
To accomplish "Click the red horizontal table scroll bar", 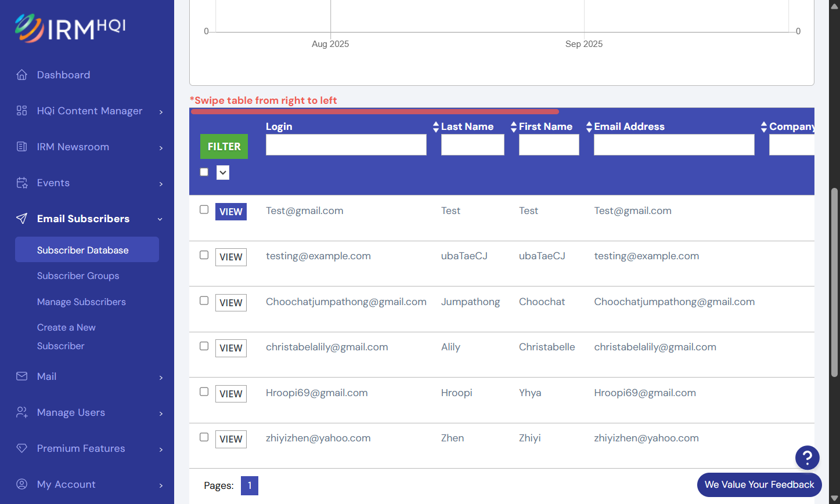I will click(x=375, y=111).
